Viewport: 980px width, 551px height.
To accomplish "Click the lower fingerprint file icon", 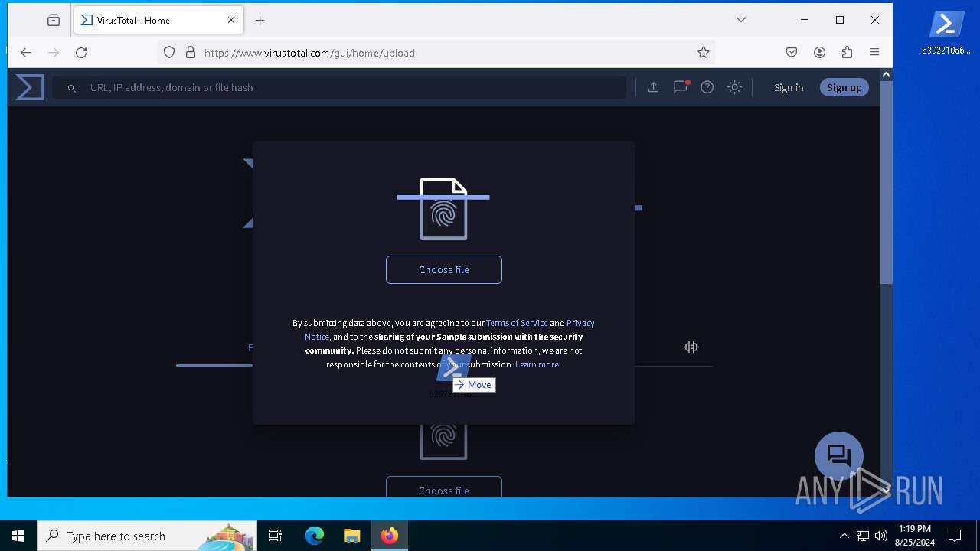I will click(x=443, y=442).
